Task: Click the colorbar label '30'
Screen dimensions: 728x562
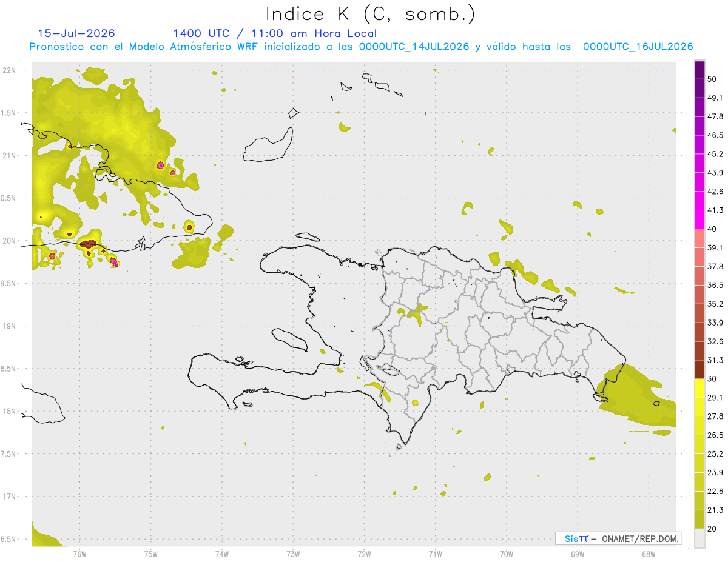Action: [712, 379]
